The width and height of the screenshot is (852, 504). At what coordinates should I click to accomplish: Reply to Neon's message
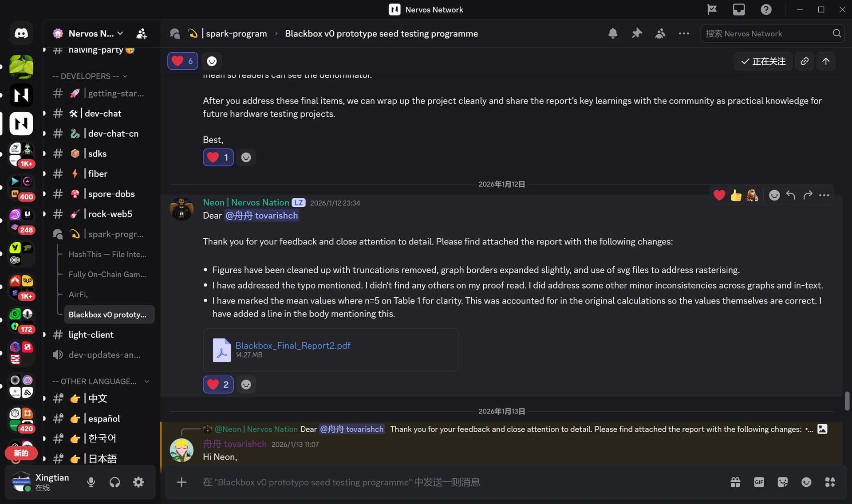[791, 195]
